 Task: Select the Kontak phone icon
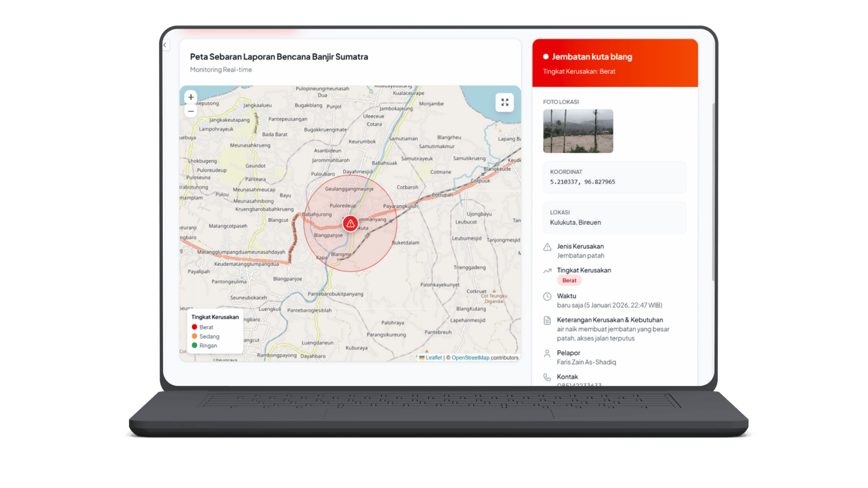(547, 377)
